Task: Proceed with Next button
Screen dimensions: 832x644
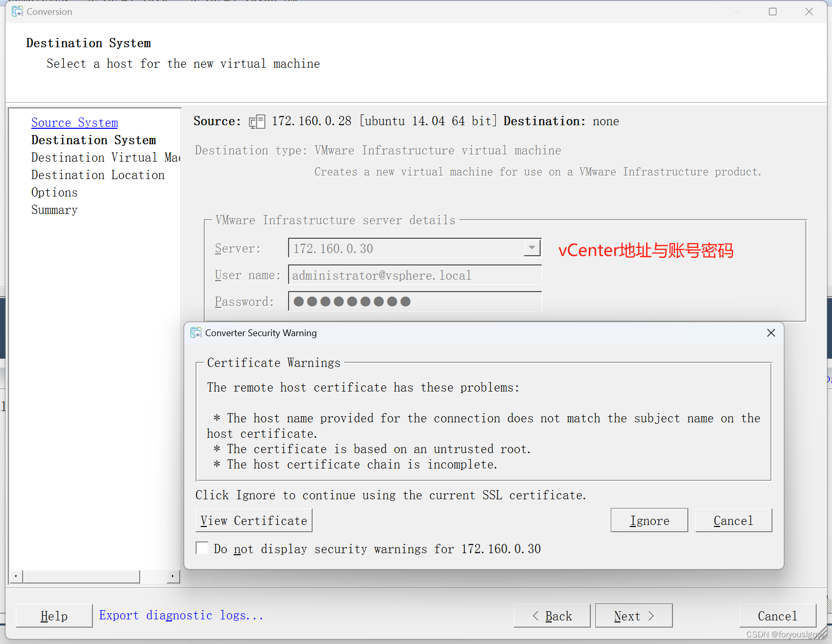Action: (634, 616)
